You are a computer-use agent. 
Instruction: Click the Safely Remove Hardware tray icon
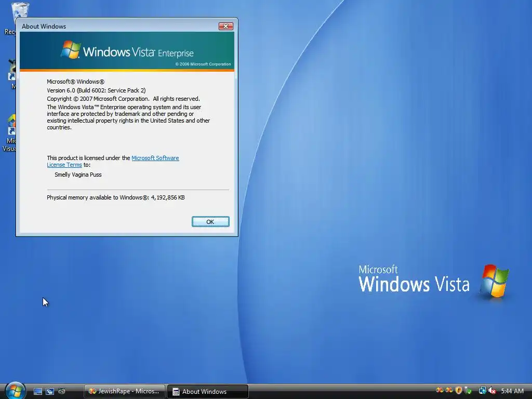click(x=468, y=391)
